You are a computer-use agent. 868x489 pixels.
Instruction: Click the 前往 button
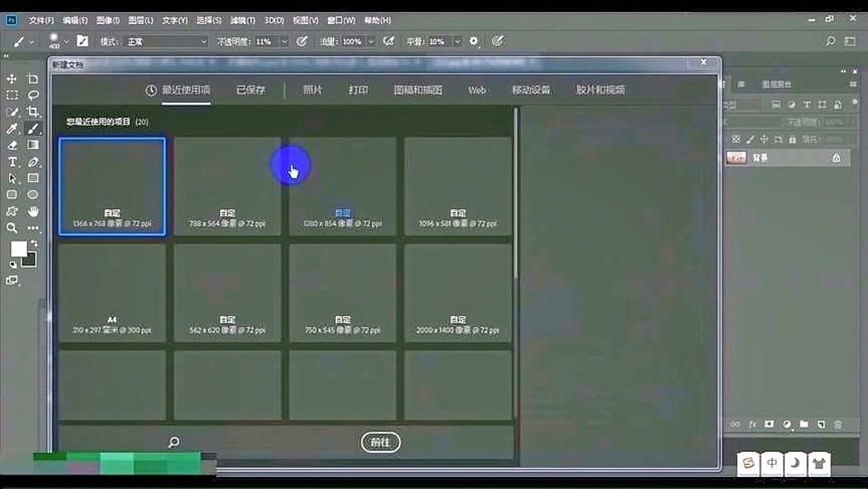380,442
